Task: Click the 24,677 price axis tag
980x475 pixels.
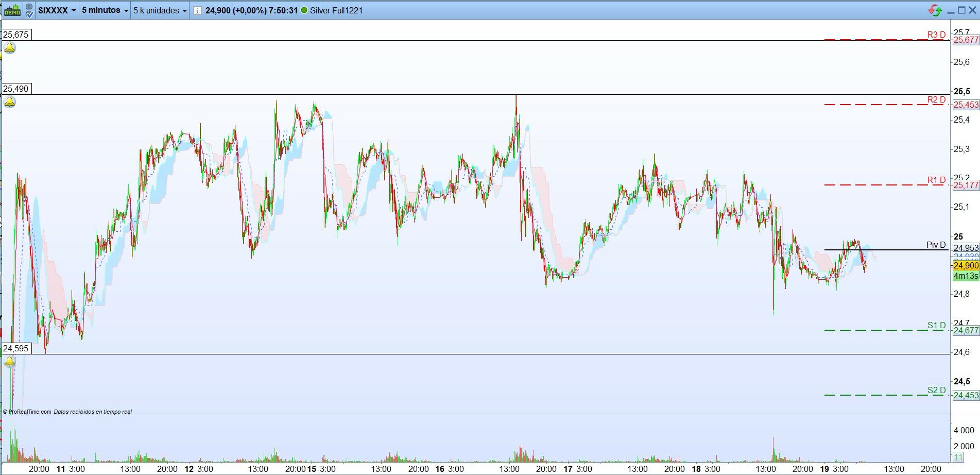Action: tap(966, 330)
